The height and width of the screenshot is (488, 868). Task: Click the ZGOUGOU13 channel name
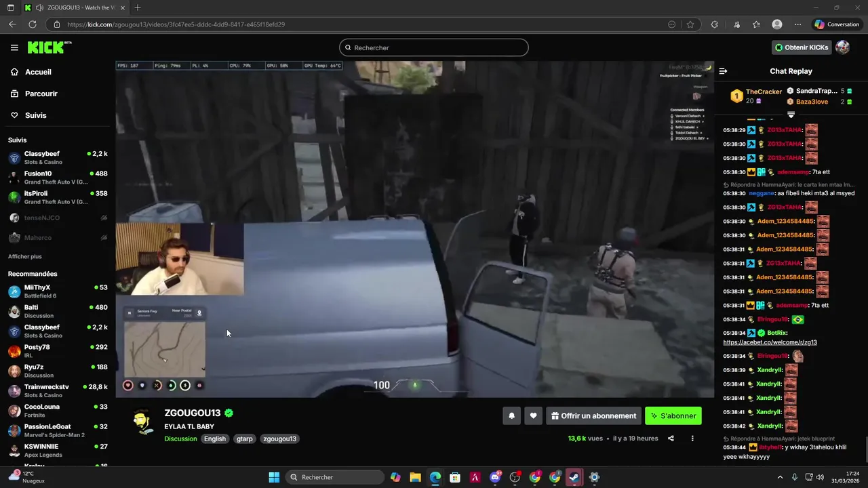point(192,413)
